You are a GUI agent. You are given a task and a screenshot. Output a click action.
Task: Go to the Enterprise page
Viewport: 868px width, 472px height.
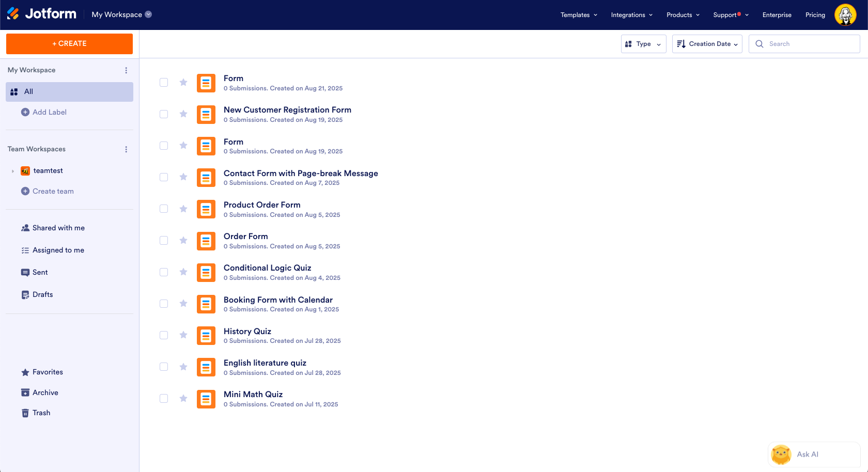tap(777, 15)
